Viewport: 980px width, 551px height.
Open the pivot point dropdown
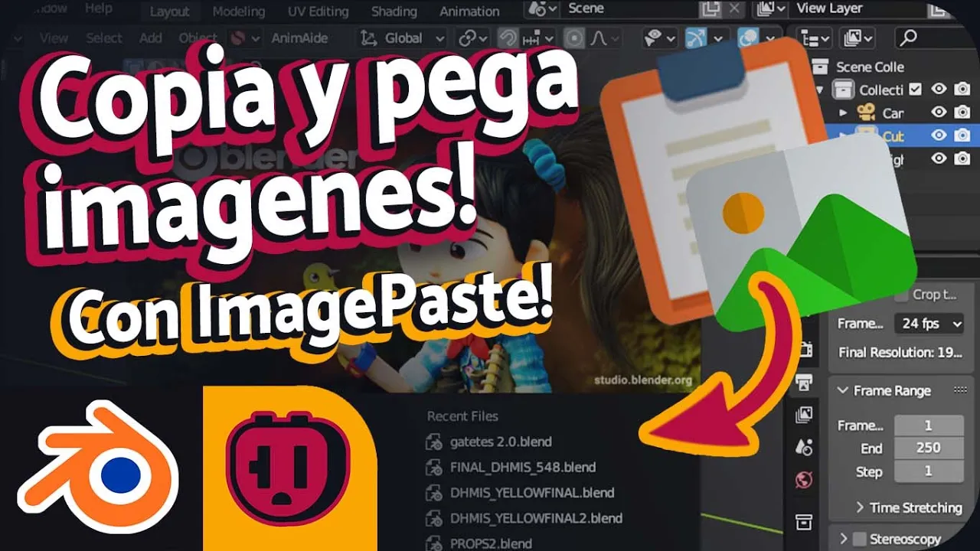pos(473,37)
